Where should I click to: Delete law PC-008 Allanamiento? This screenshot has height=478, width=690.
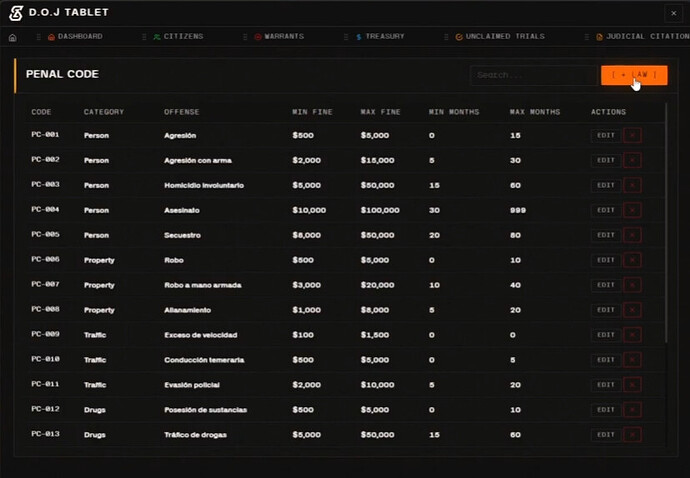click(632, 310)
